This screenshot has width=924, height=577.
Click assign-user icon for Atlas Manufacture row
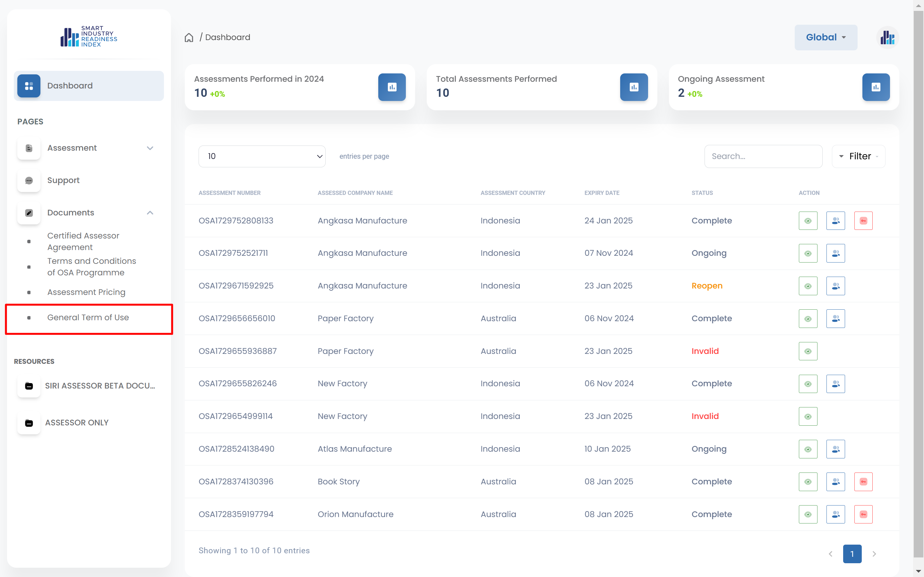[835, 449]
